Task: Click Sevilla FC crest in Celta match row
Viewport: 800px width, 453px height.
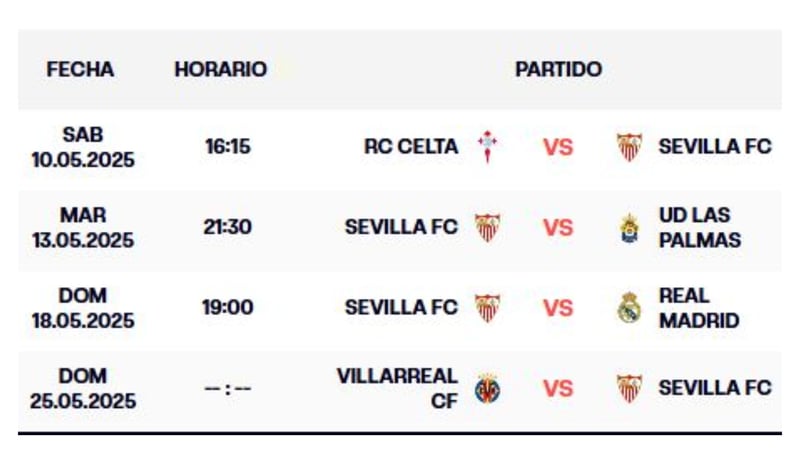Action: (x=629, y=147)
